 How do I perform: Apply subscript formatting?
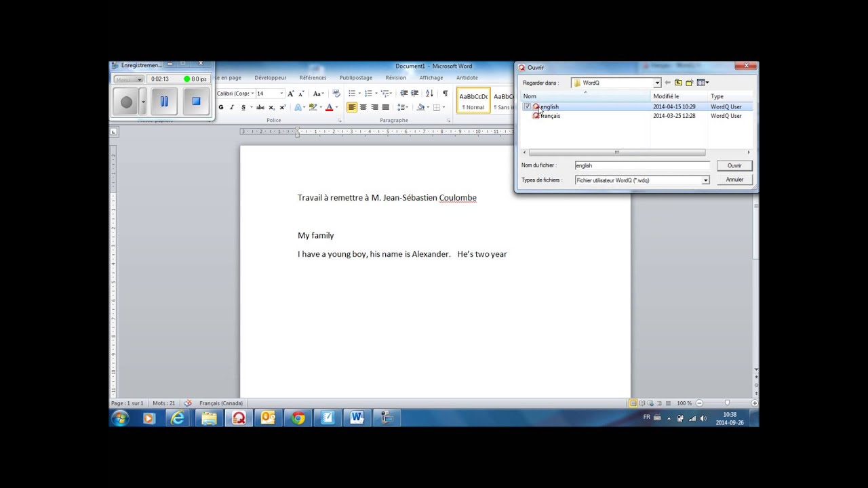click(271, 107)
